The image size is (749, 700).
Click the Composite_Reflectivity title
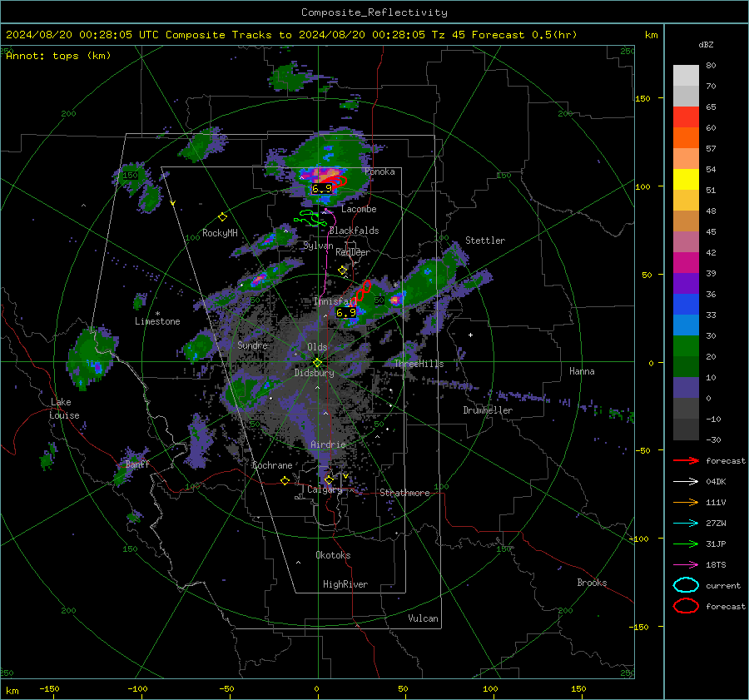pyautogui.click(x=374, y=12)
